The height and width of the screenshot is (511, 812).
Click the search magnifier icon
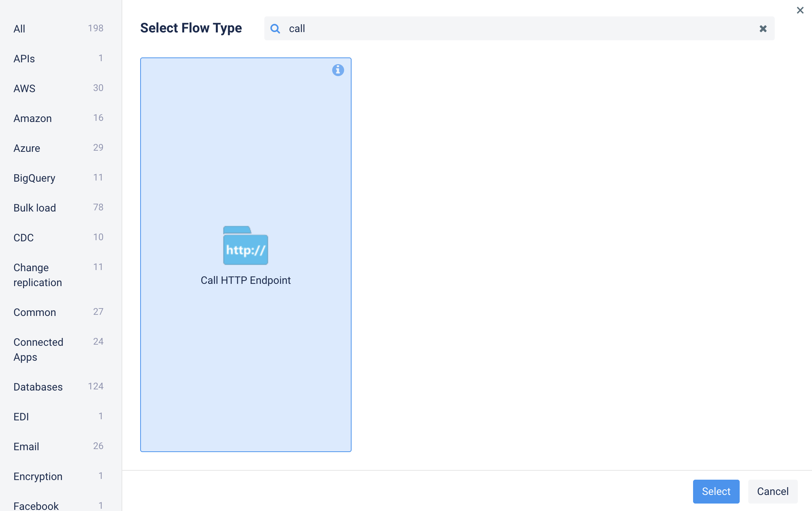tap(275, 29)
